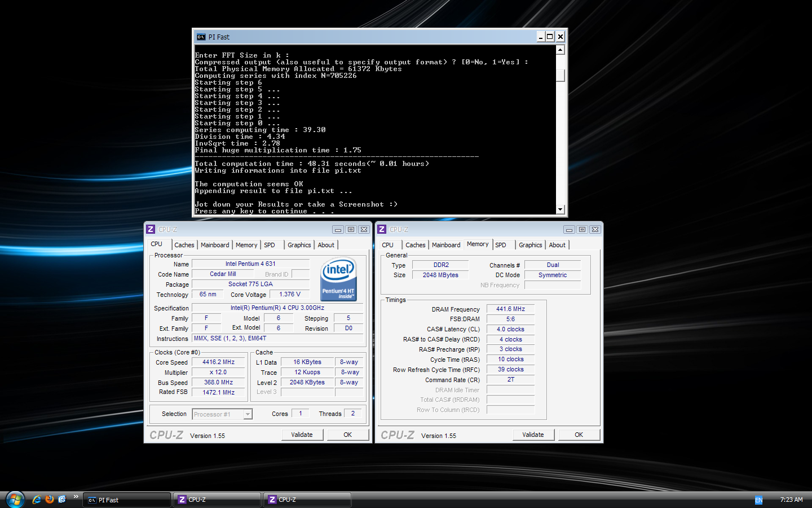Screen dimensions: 812x508
Task: Click the Core Voltage 1.376 V value
Action: tap(290, 295)
